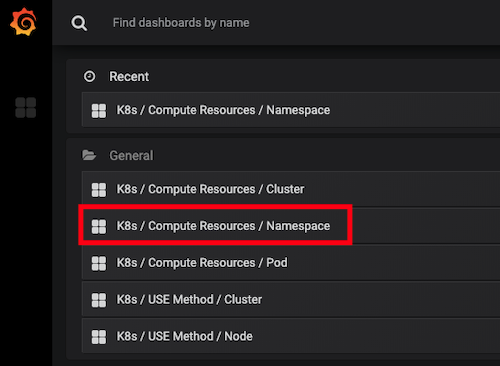This screenshot has height=366, width=500.
Task: Click grid icon next to Compute Resources / Cluster
Action: (x=99, y=190)
